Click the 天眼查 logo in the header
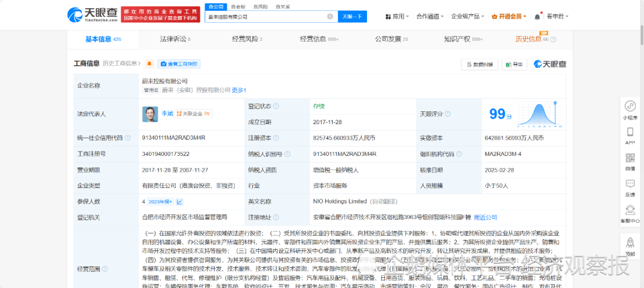 coord(93,14)
